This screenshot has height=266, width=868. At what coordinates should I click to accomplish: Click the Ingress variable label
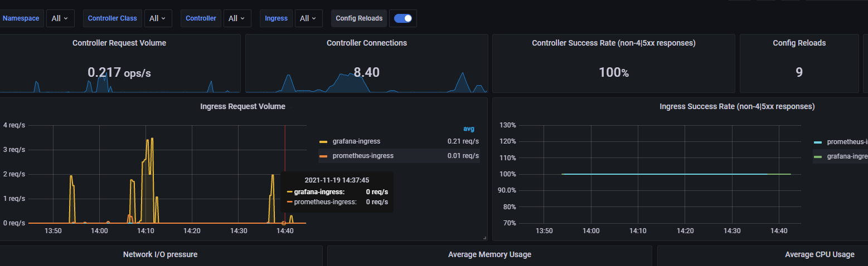point(276,18)
